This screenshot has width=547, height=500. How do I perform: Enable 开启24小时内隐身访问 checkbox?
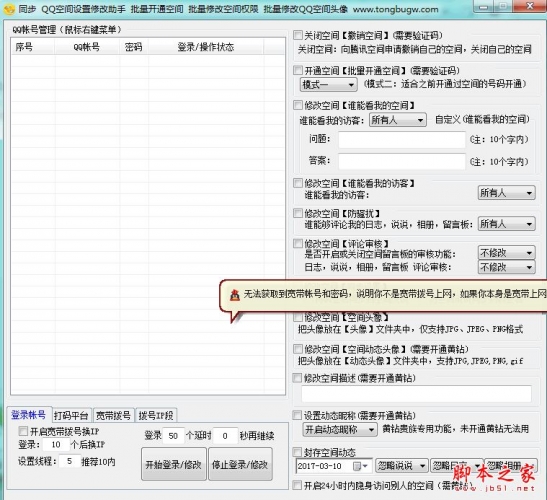coord(297,485)
